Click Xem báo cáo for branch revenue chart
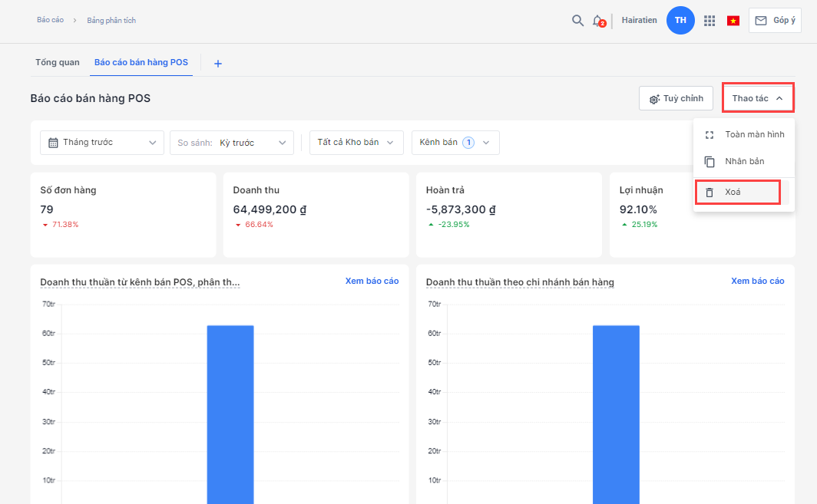The image size is (817, 504). tap(757, 282)
